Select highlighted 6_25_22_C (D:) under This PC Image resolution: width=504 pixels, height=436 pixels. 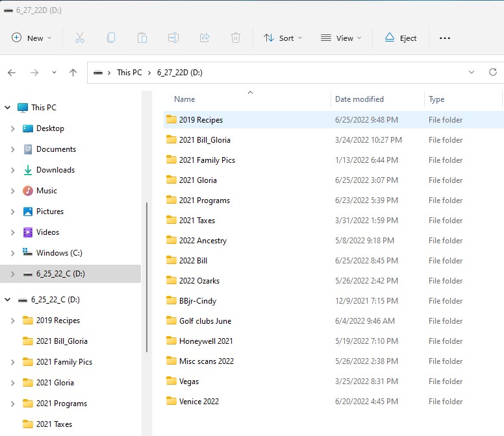70,274
